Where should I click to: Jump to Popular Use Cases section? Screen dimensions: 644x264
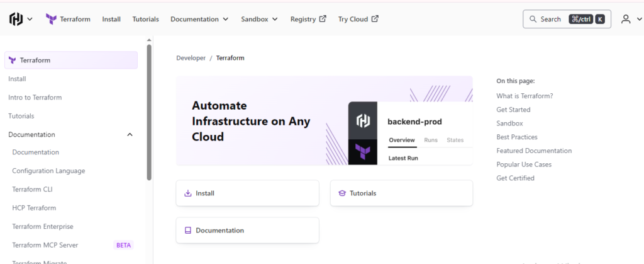(x=524, y=164)
